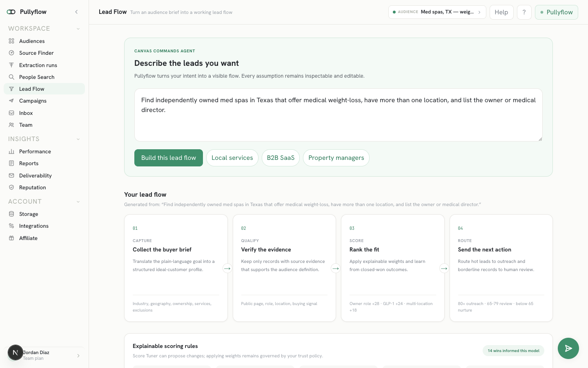This screenshot has width=588, height=368.
Task: Open Integrations page
Action: pos(44,226)
